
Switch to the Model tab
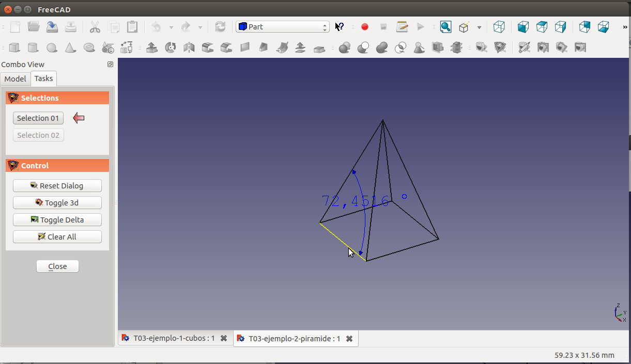(16, 78)
